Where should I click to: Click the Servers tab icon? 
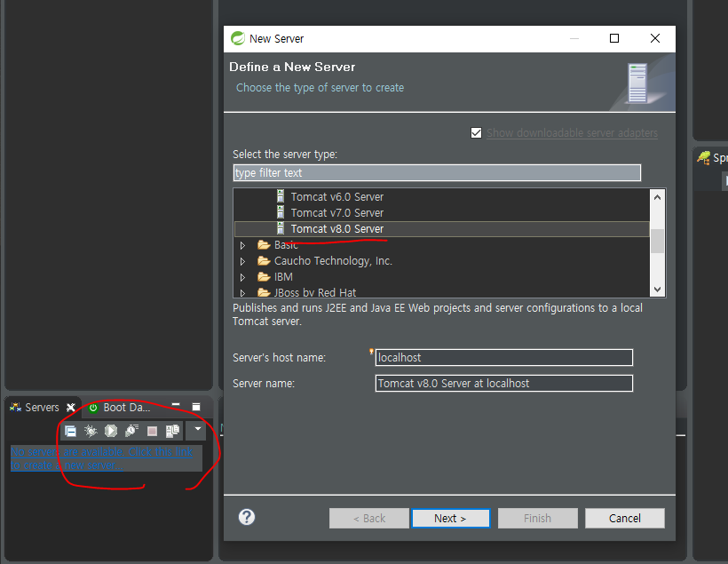point(16,408)
